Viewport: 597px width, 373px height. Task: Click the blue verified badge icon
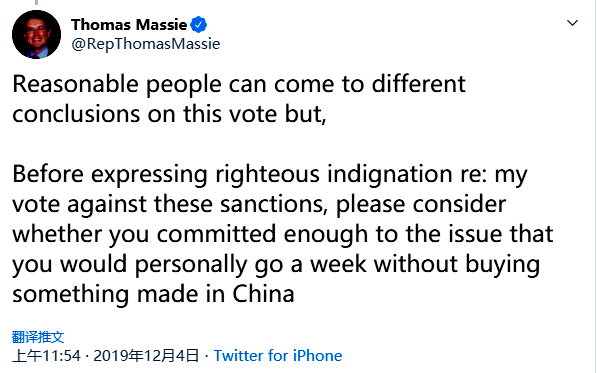[198, 25]
